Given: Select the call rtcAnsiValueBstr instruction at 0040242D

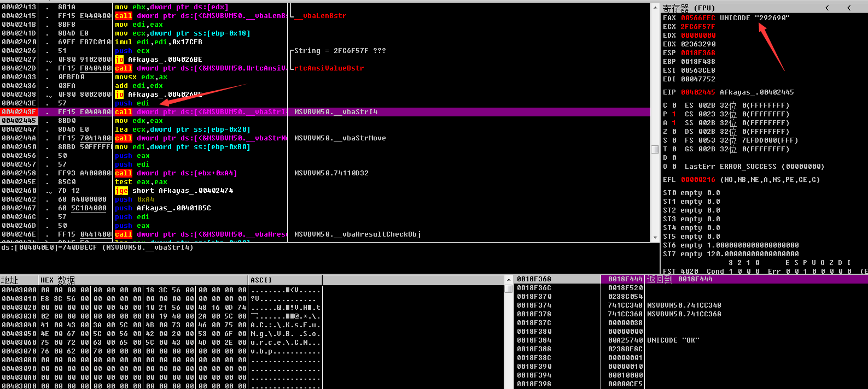Looking at the screenshot, I should [x=201, y=68].
